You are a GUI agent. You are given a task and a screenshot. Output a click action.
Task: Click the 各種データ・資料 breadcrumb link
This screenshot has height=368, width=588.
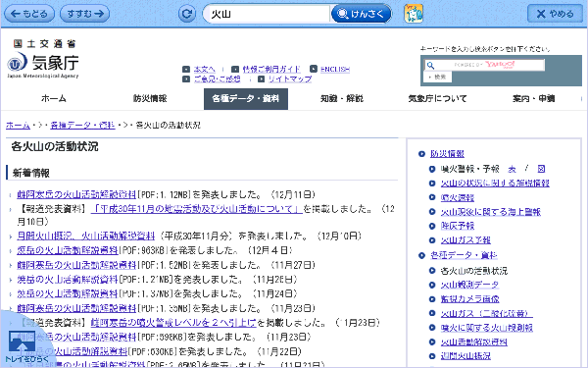pyautogui.click(x=82, y=125)
